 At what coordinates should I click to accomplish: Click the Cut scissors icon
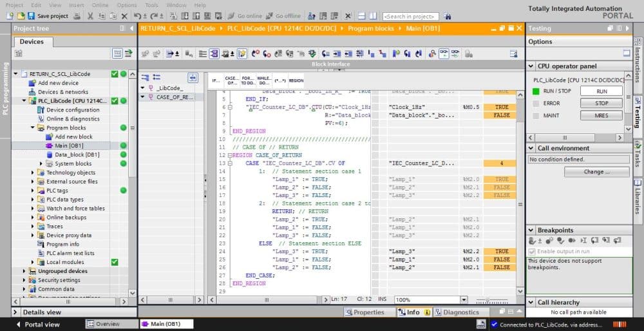(90, 16)
